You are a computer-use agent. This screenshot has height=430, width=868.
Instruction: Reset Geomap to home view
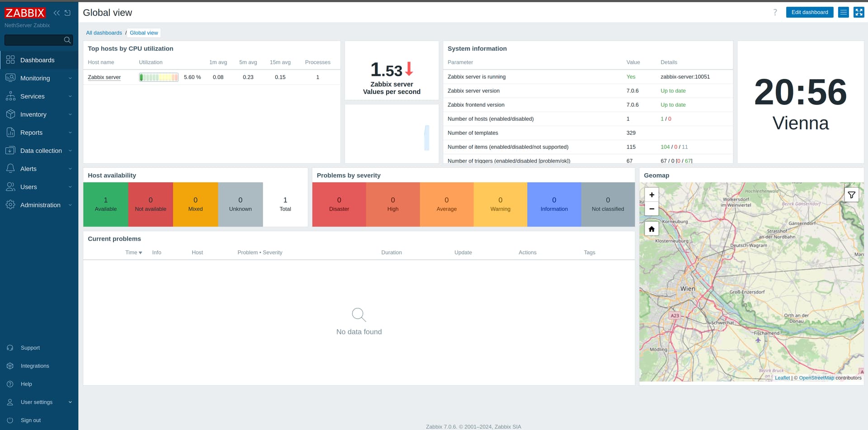tap(651, 229)
